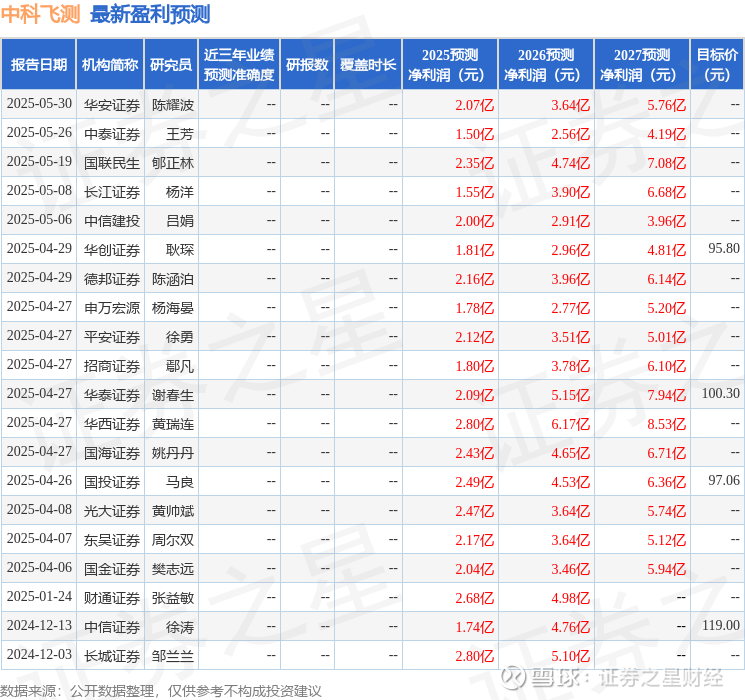Screen dimensions: 745x700
Task: Click the 德邦证券 institution cell
Action: tap(112, 279)
